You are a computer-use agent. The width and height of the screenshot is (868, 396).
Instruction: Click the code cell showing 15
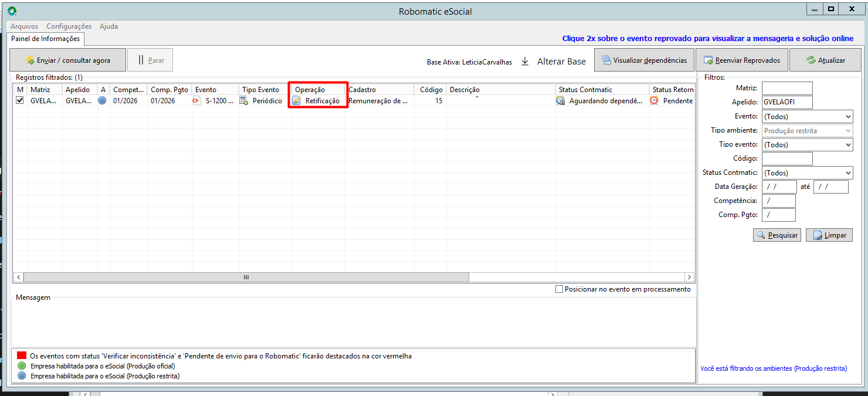click(430, 101)
